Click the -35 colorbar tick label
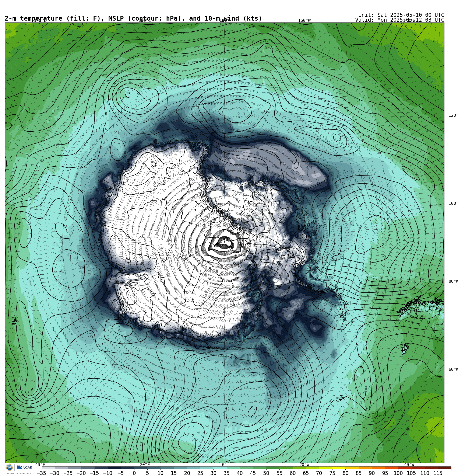The image size is (458, 476). [42, 473]
